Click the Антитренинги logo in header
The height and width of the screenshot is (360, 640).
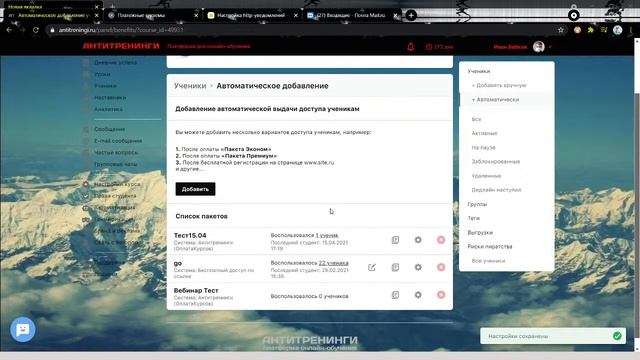(x=121, y=46)
